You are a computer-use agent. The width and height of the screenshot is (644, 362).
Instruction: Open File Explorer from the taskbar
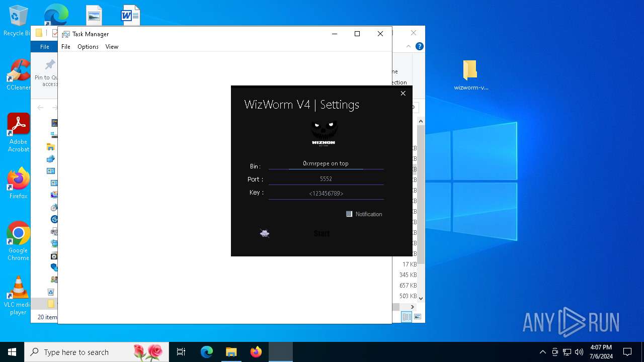tap(231, 352)
